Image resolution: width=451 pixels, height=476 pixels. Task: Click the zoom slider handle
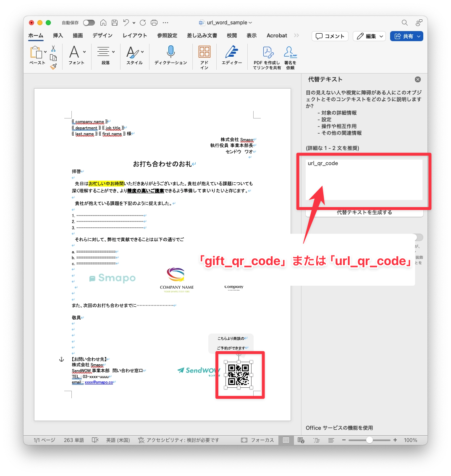(x=370, y=440)
